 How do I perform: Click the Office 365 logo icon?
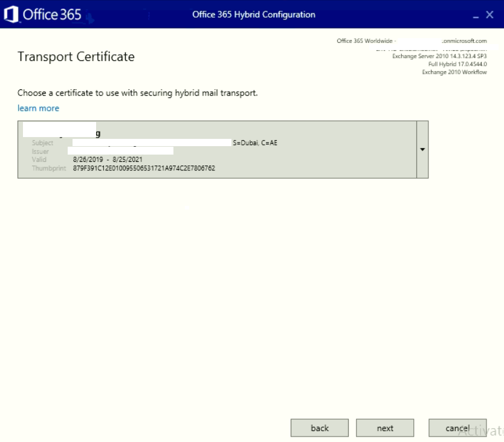coord(11,14)
